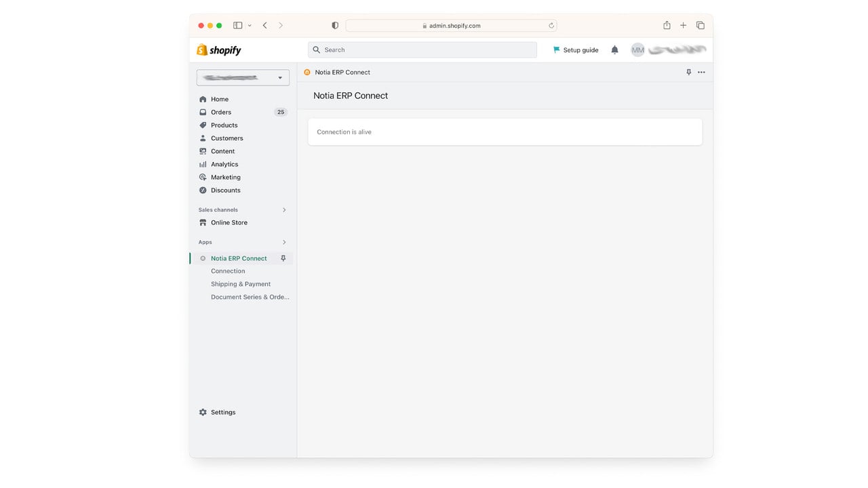Open the store selector dropdown
The height and width of the screenshot is (488, 868).
point(243,78)
